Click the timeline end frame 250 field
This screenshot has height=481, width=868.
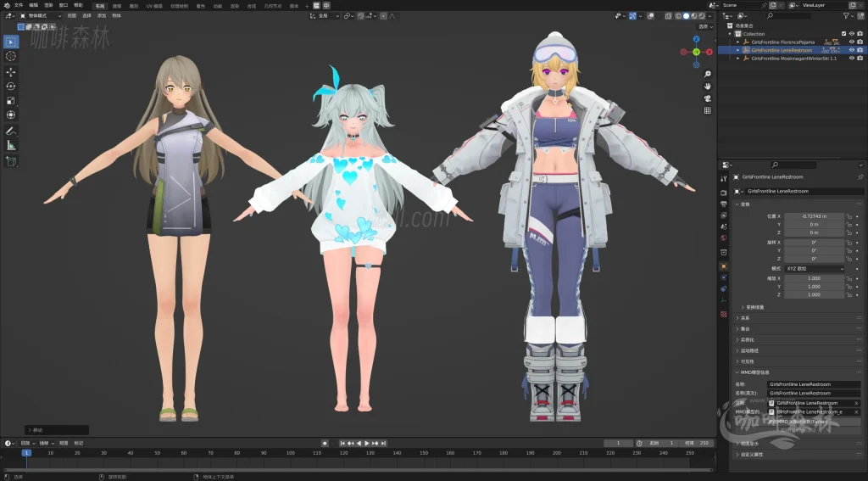pyautogui.click(x=698, y=444)
